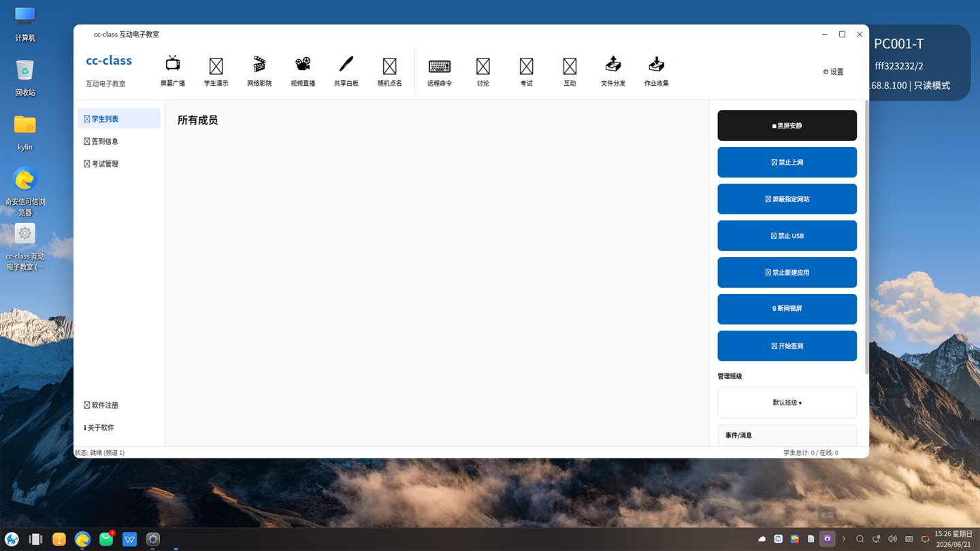Open the orange app in taskbar
This screenshot has height=551, width=980.
click(59, 539)
